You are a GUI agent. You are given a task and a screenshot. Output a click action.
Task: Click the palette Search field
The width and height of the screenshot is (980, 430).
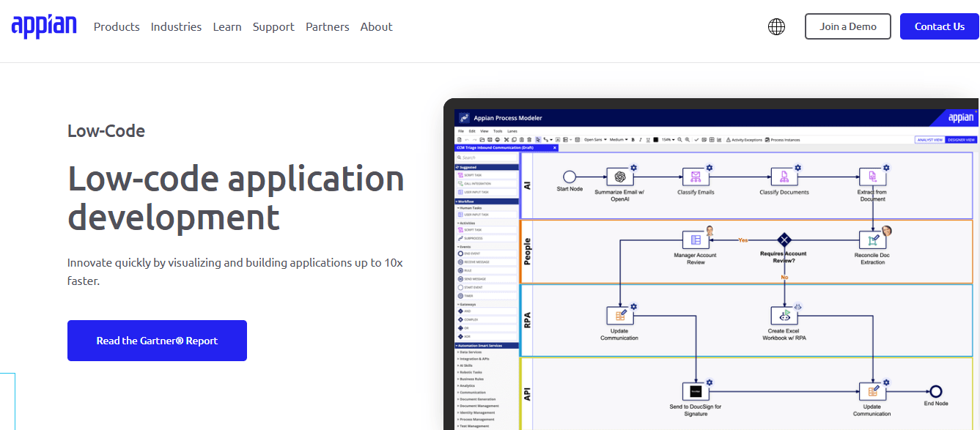487,157
